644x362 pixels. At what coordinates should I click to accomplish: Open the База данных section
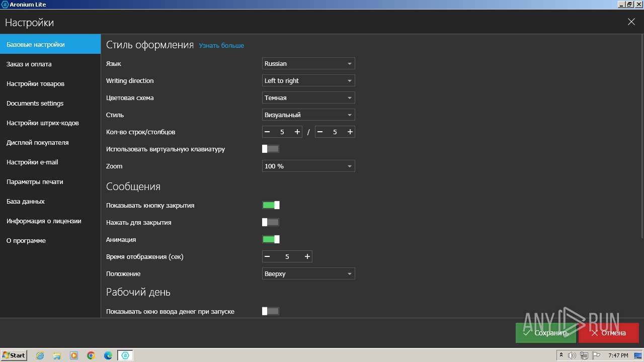50,201
